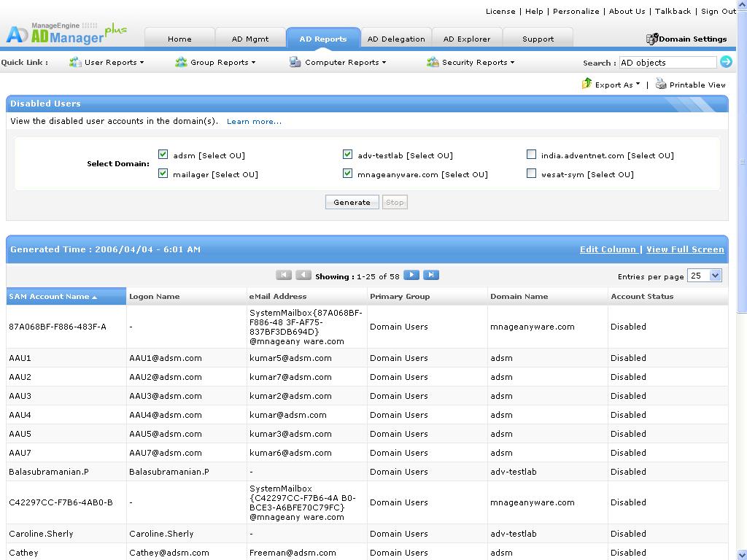
Task: Check the wesat-sym domain checkbox
Action: point(532,174)
